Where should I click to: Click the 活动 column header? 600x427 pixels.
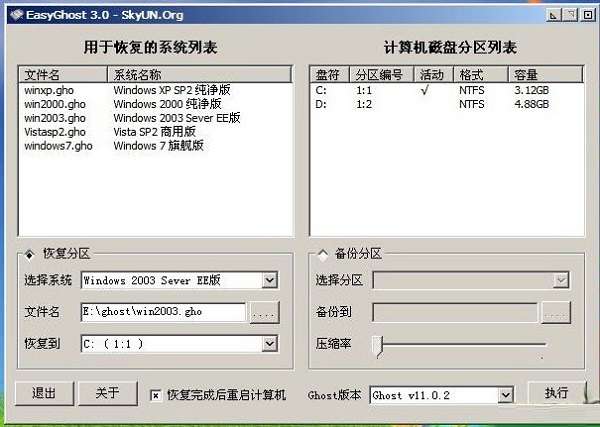pyautogui.click(x=434, y=75)
